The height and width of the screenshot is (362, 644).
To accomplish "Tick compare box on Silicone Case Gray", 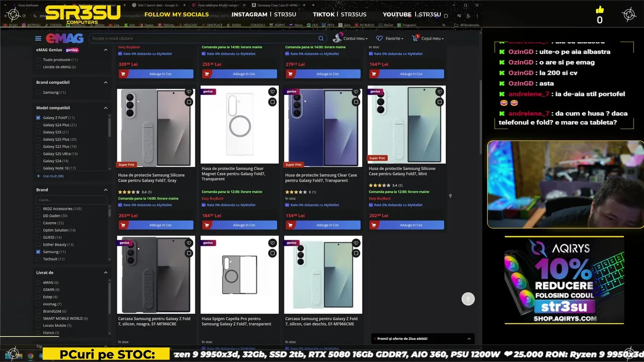I will pos(189,102).
